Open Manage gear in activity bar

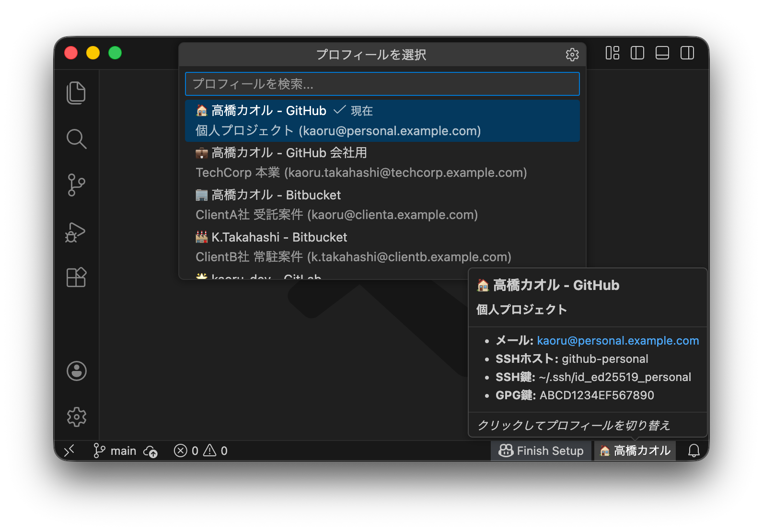click(x=76, y=417)
